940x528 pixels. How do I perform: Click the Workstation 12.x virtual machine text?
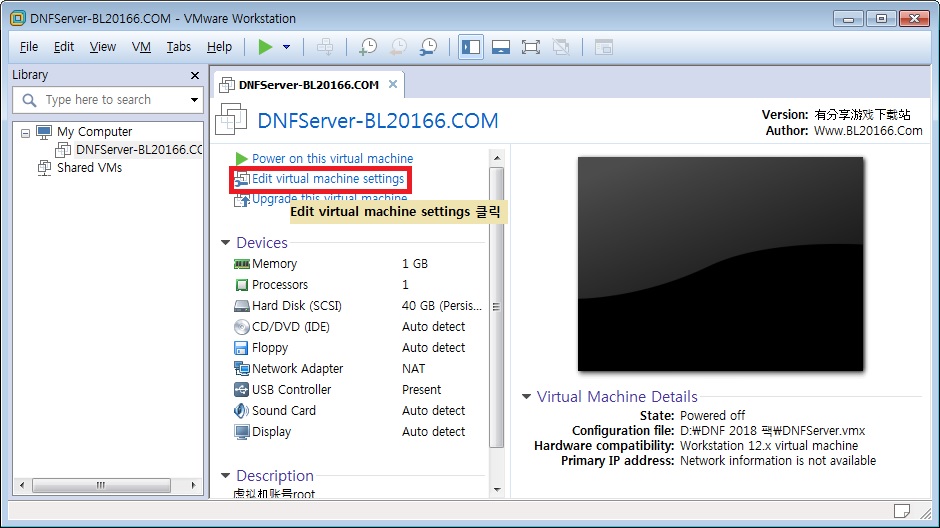(769, 445)
